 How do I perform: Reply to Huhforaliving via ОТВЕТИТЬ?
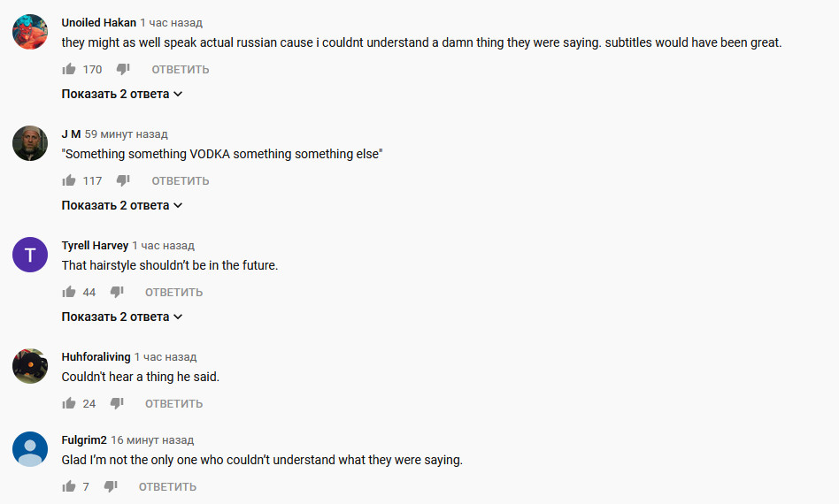tap(173, 403)
